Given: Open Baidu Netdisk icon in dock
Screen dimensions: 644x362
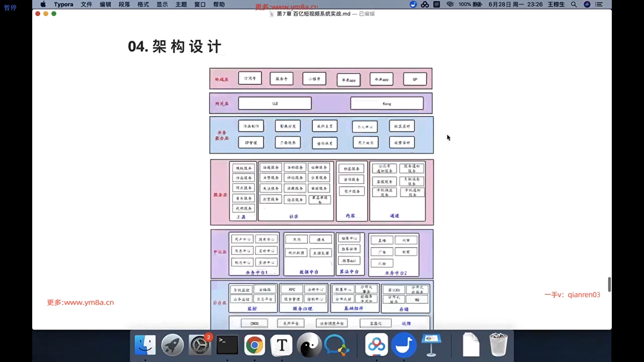Looking at the screenshot, I should coord(376,345).
